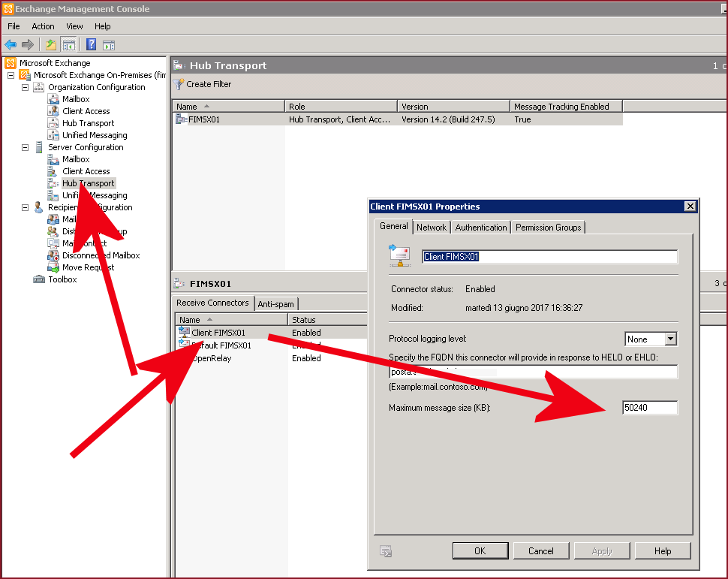The height and width of the screenshot is (579, 728).
Task: Toggle the Show/Hide Console Tree icon
Action: (x=69, y=45)
